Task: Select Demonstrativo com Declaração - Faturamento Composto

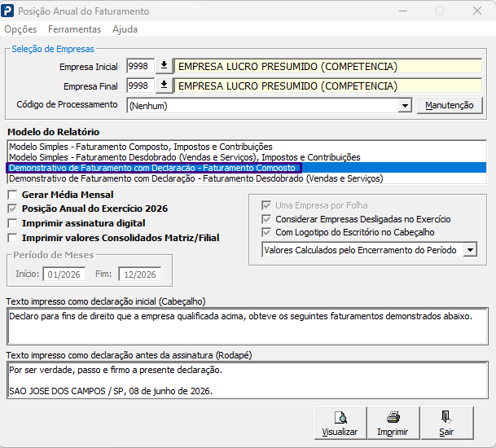Action: pyautogui.click(x=247, y=168)
